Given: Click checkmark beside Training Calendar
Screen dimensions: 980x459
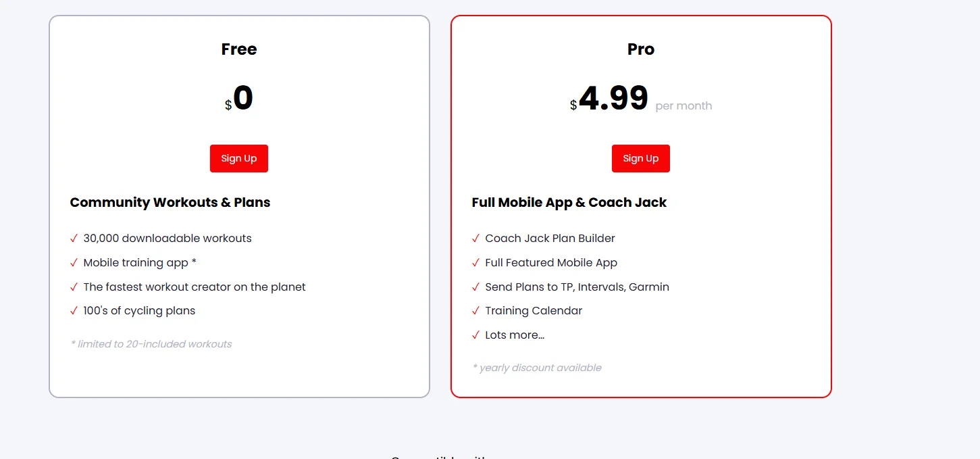Looking at the screenshot, I should pos(476,311).
